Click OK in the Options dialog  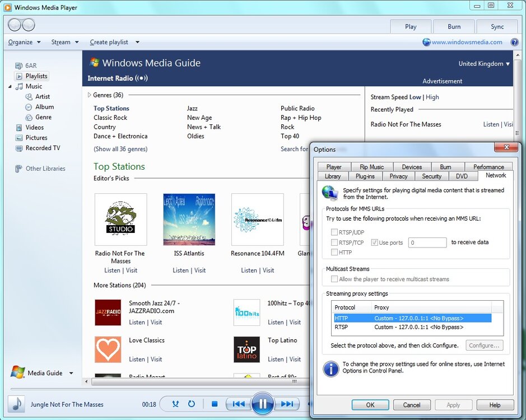click(370, 405)
